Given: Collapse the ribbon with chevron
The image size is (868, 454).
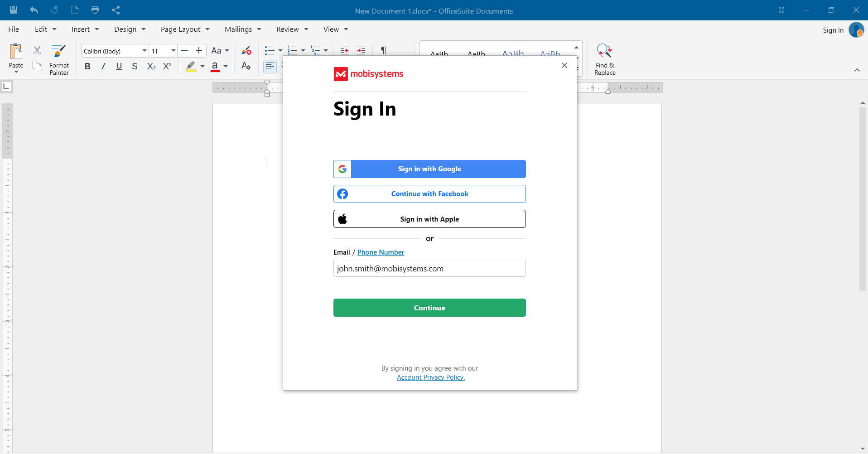Looking at the screenshot, I should (857, 70).
